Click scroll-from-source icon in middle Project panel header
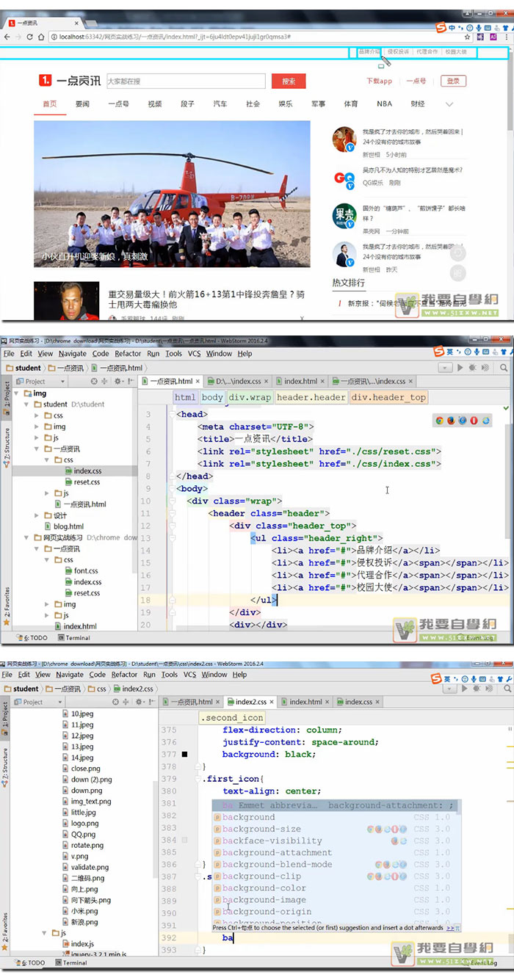514x980 pixels. tap(93, 382)
